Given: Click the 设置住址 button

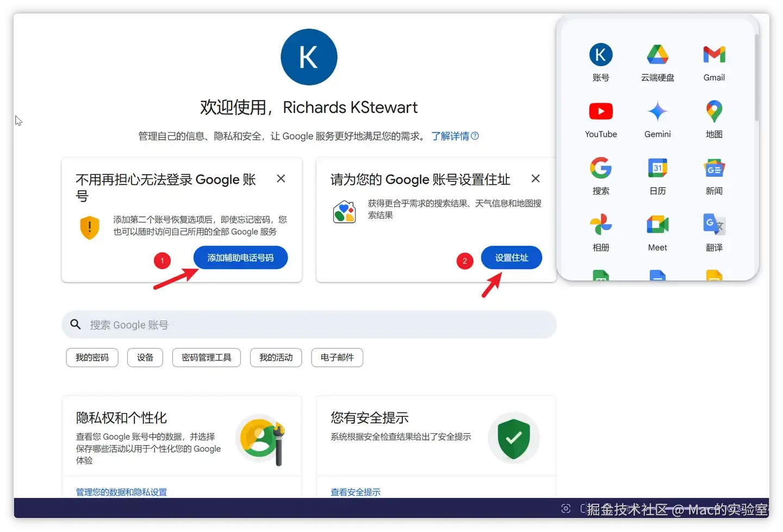Looking at the screenshot, I should (x=512, y=258).
